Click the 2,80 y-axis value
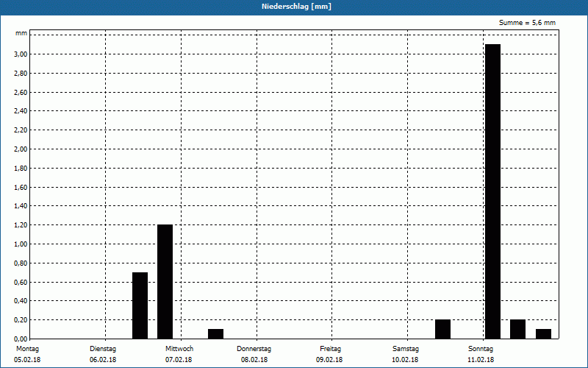588x368 pixels. coord(21,73)
